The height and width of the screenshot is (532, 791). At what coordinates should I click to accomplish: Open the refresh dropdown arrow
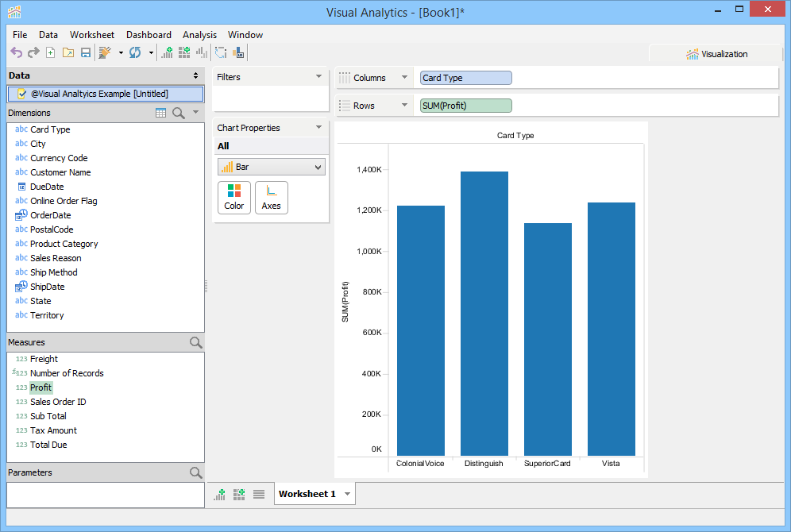click(151, 52)
